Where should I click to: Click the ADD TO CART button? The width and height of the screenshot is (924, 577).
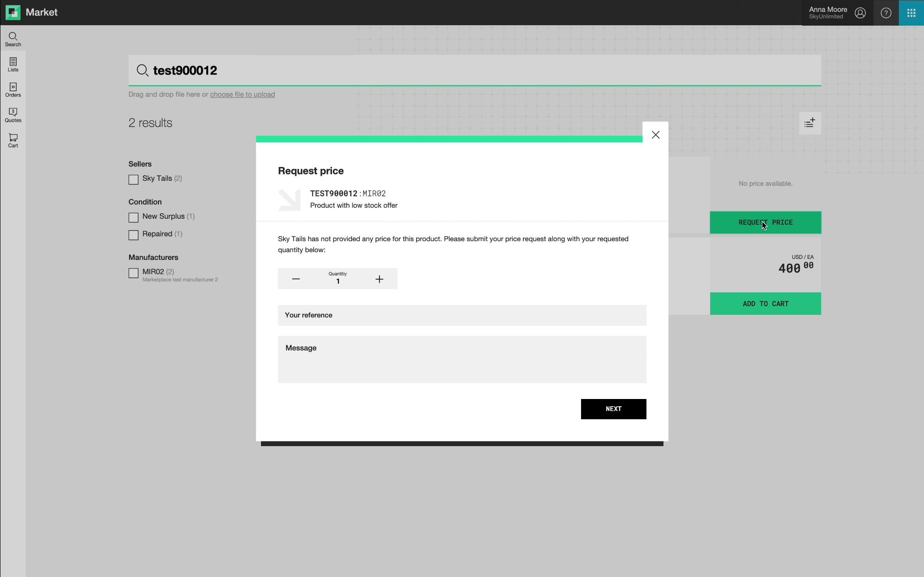click(x=765, y=303)
